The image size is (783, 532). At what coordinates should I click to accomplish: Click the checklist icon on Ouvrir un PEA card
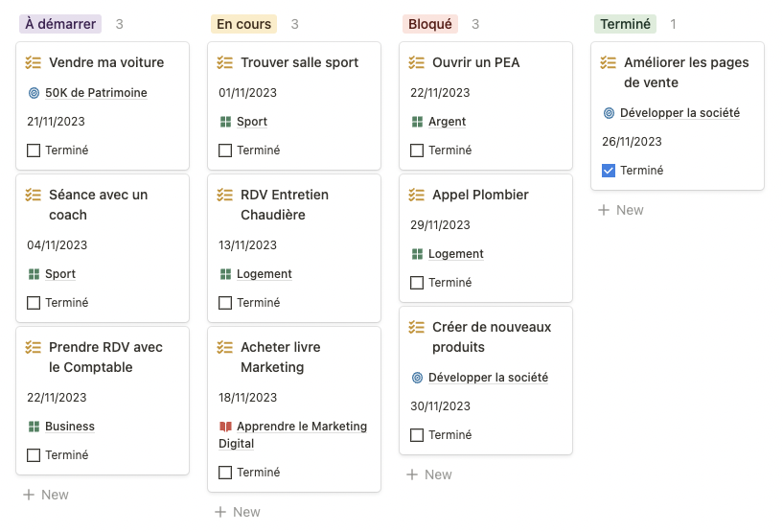[x=417, y=62]
